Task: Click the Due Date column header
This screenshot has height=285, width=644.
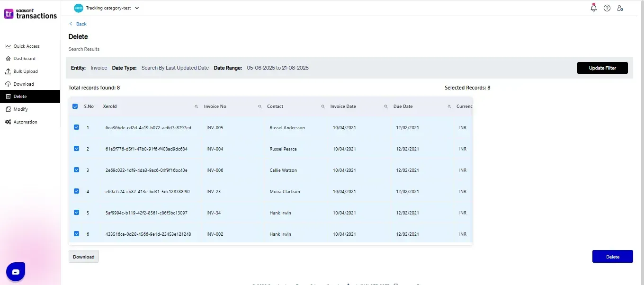Action: pos(403,107)
